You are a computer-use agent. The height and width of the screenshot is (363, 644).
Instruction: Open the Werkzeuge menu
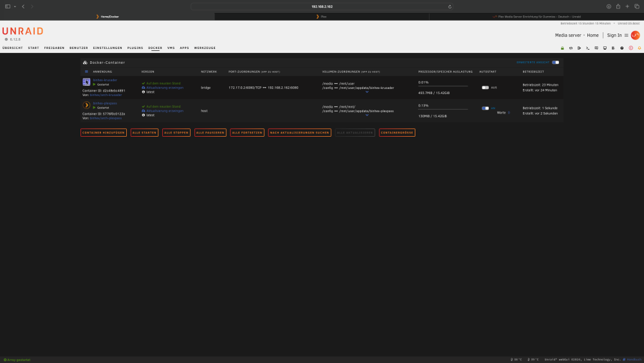click(x=205, y=48)
